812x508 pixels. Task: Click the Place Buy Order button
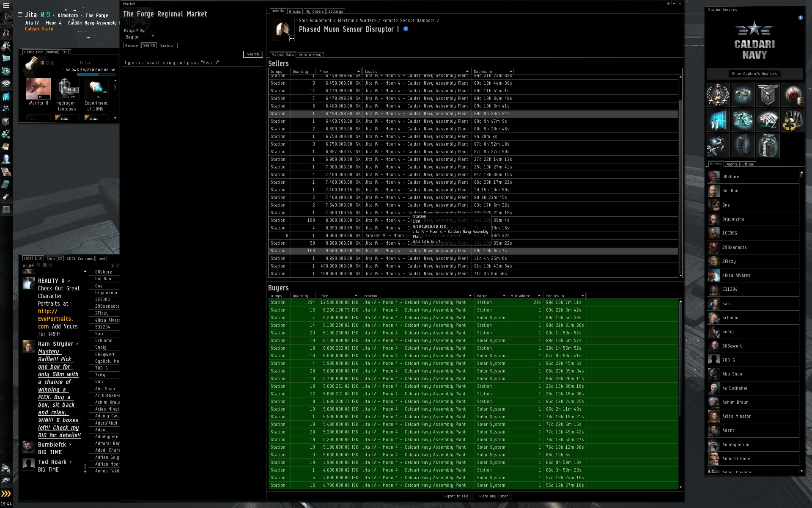point(493,496)
